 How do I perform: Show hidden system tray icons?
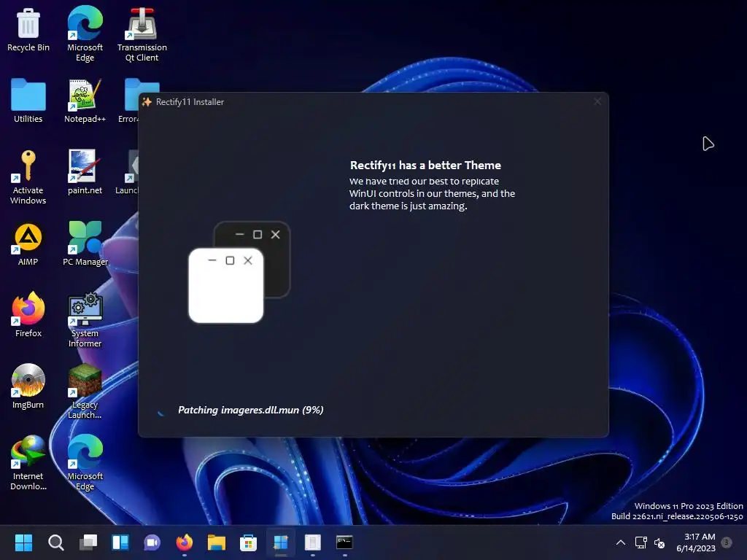621,542
